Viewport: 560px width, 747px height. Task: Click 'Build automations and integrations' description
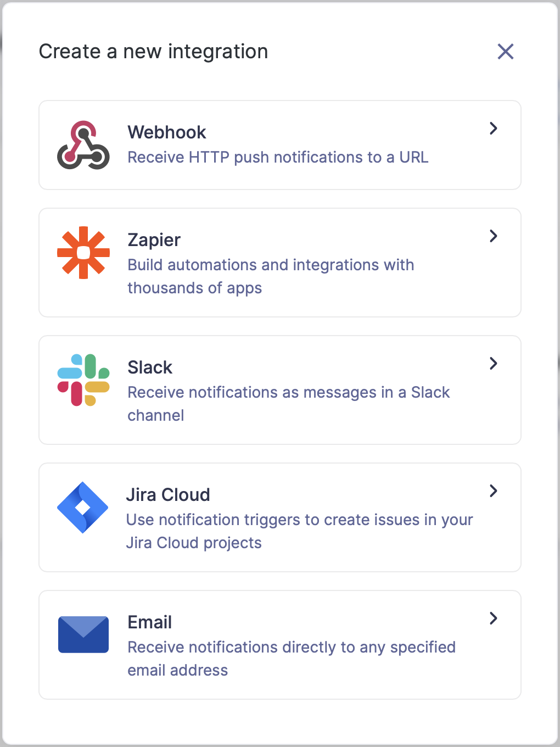[271, 276]
